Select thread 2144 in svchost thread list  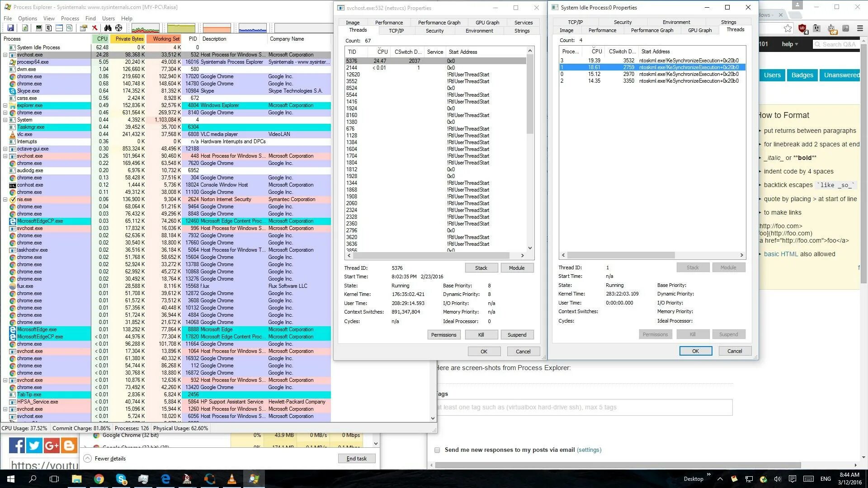coord(352,67)
